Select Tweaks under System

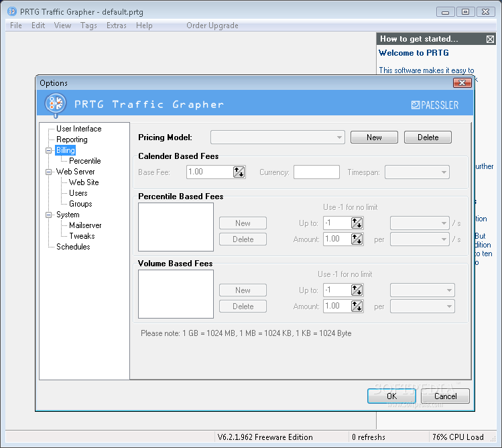(x=82, y=236)
